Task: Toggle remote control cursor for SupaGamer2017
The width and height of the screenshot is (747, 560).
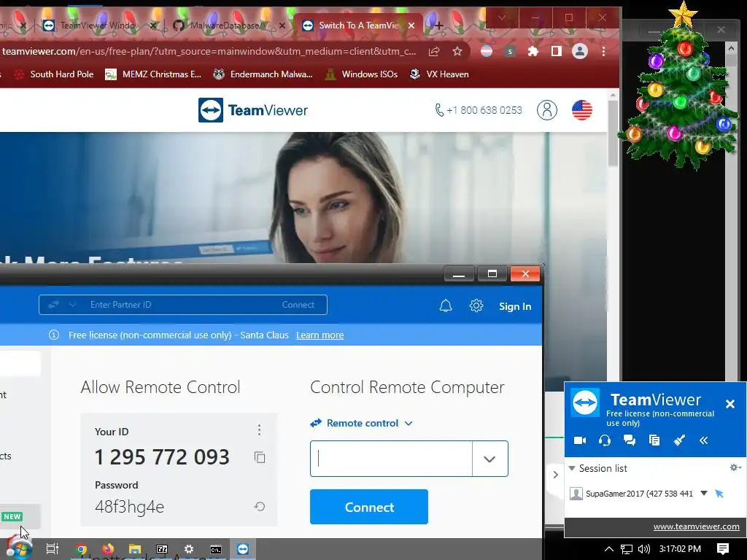Action: 719,494
